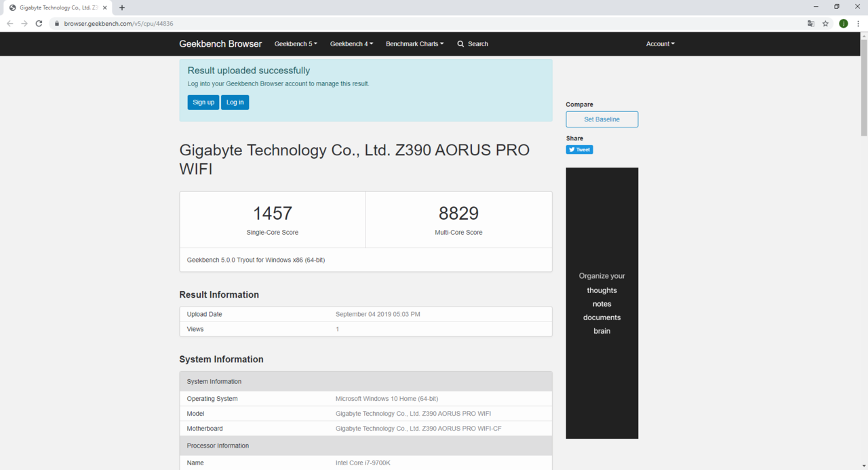Click the Operating System row label
The image size is (868, 470).
(212, 399)
